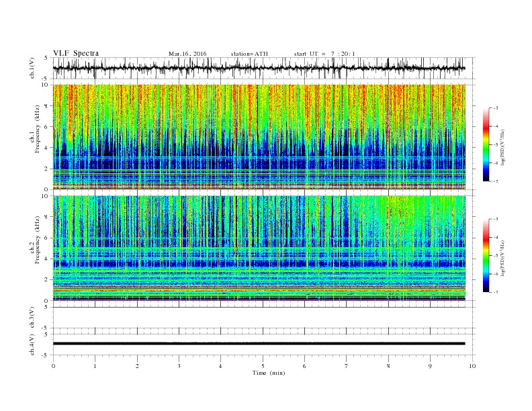The height and width of the screenshot is (411, 532).
Task: Click the "-5" tick on ch.2 colorbar
Action: click(496, 256)
